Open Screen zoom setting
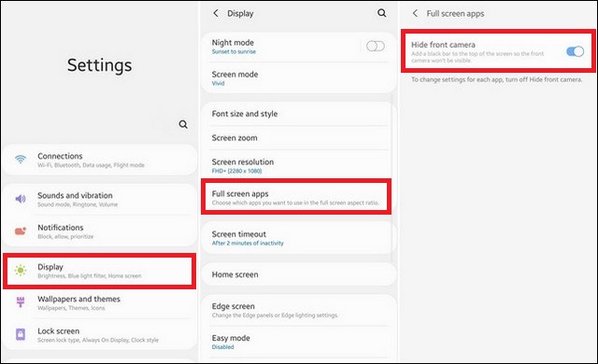This screenshot has height=364, width=598. tap(298, 138)
